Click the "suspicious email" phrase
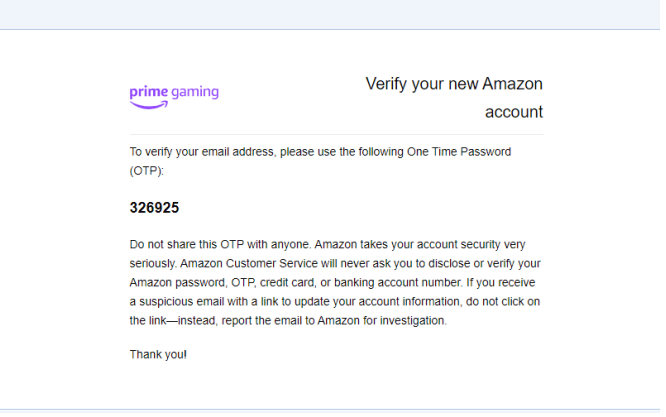This screenshot has height=417, width=666. [172, 301]
